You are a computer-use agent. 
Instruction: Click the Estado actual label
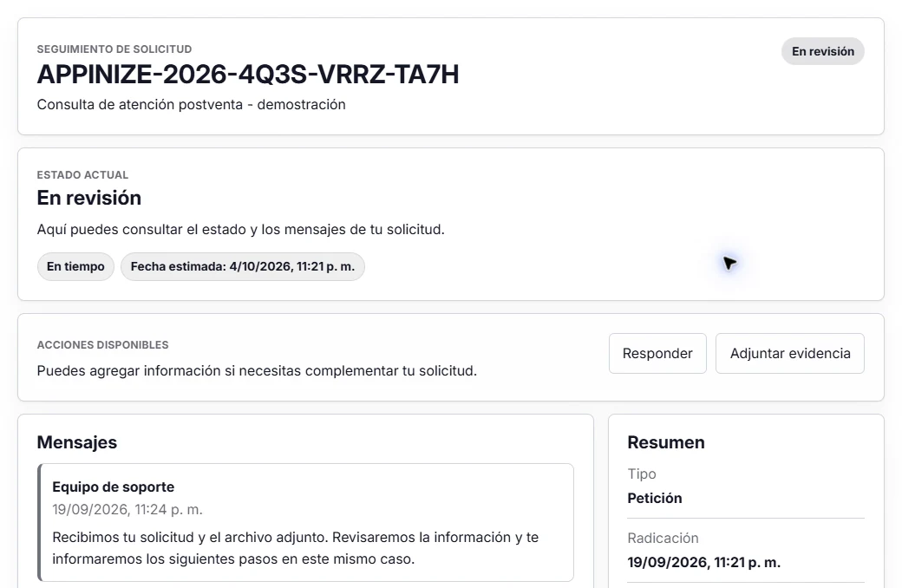tap(83, 175)
